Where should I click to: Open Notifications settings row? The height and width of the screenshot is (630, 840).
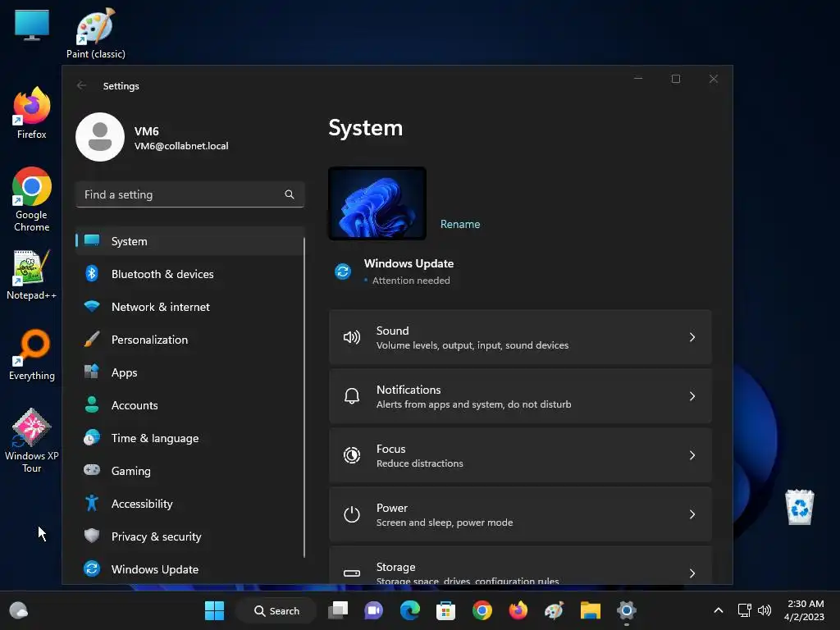click(520, 396)
